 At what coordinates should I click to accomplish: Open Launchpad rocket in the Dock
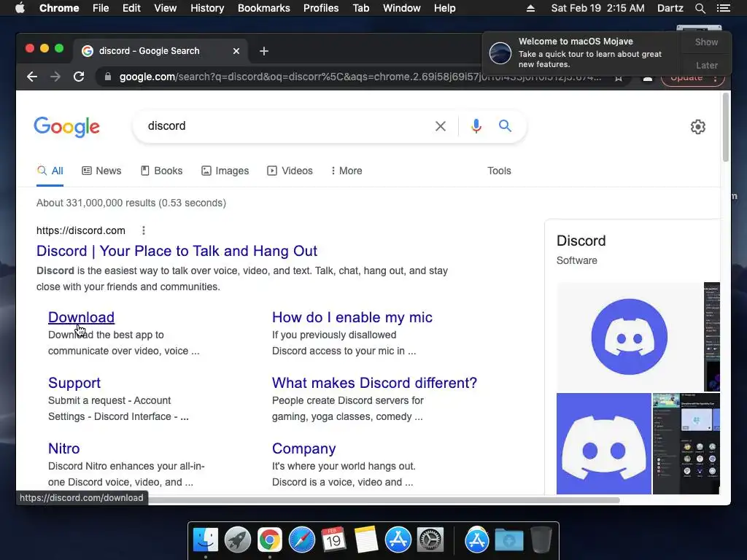click(x=238, y=540)
